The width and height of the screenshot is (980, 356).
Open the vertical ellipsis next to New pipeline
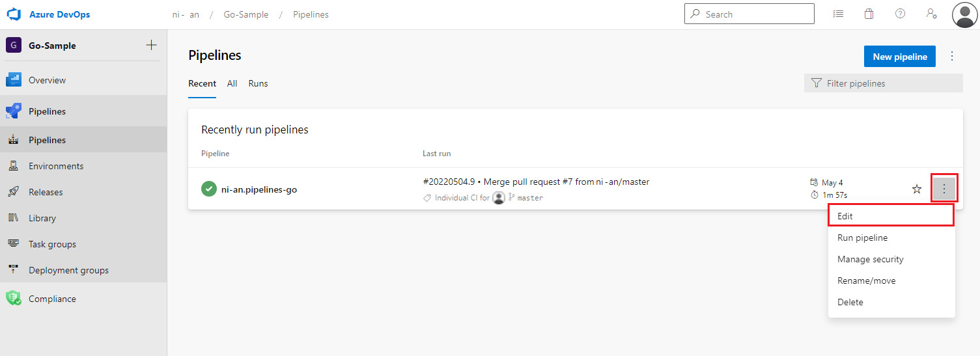tap(952, 57)
